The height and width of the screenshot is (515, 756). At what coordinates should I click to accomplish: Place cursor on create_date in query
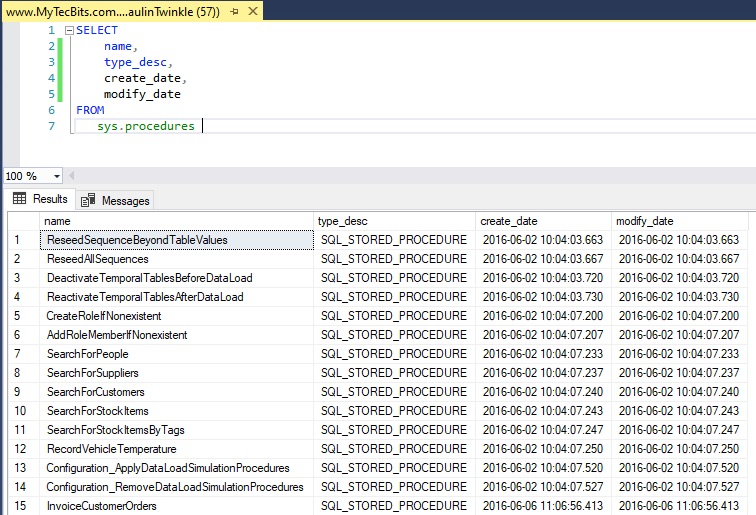point(142,78)
